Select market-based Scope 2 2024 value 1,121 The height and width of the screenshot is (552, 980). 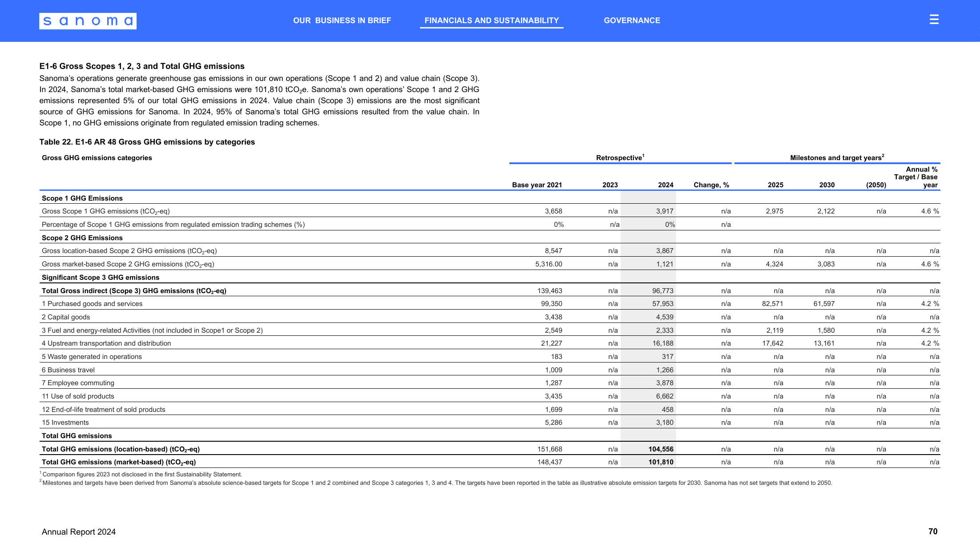click(665, 264)
